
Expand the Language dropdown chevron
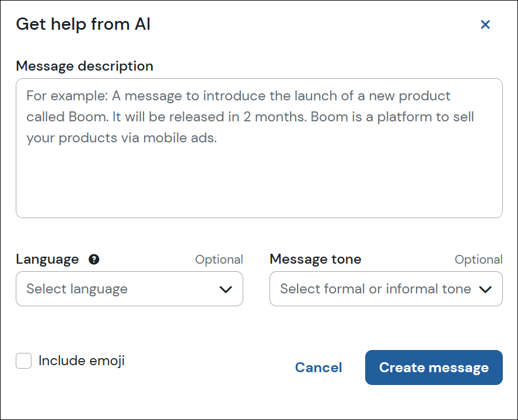click(x=226, y=289)
